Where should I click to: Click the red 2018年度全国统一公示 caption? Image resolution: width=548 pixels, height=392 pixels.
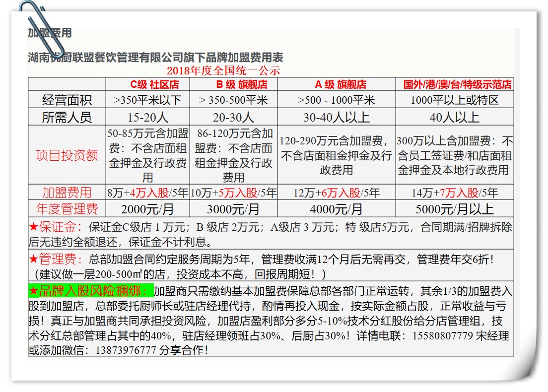pyautogui.click(x=223, y=70)
